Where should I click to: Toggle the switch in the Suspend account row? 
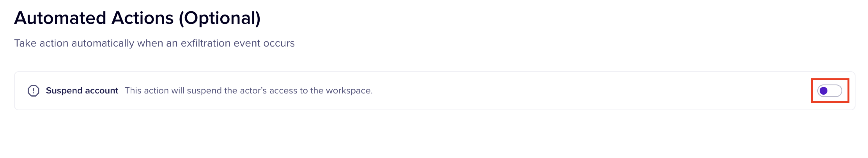tap(829, 91)
